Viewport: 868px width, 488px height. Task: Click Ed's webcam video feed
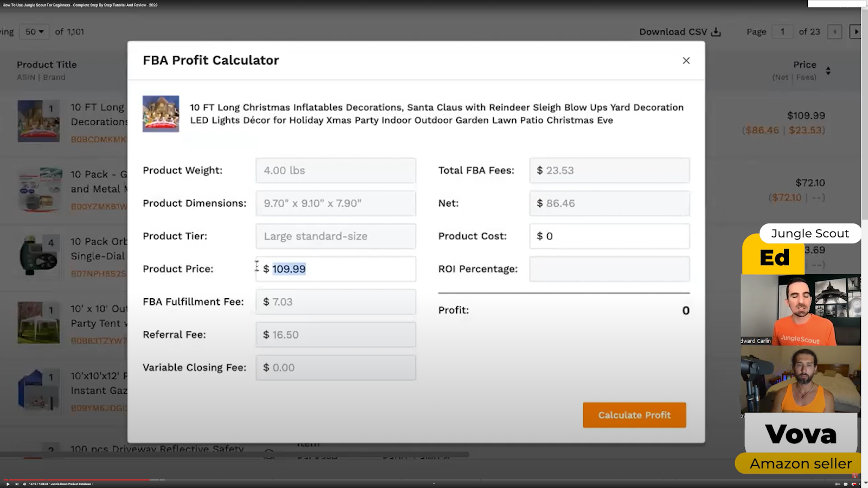[801, 310]
